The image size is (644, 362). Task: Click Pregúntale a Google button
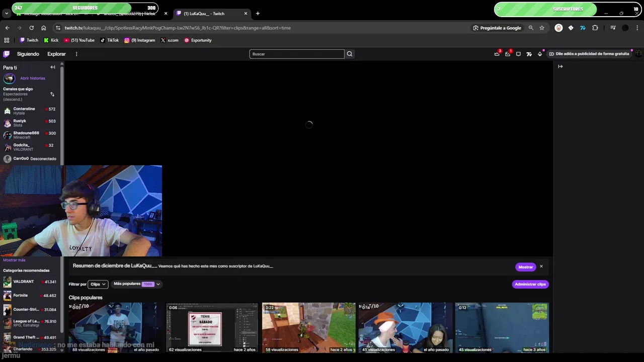pos(497,28)
